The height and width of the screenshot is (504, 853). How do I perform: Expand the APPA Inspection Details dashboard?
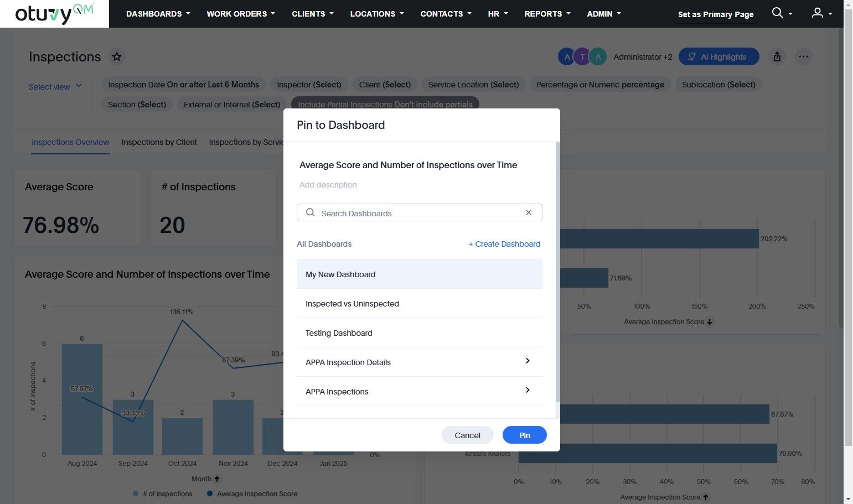coord(528,361)
